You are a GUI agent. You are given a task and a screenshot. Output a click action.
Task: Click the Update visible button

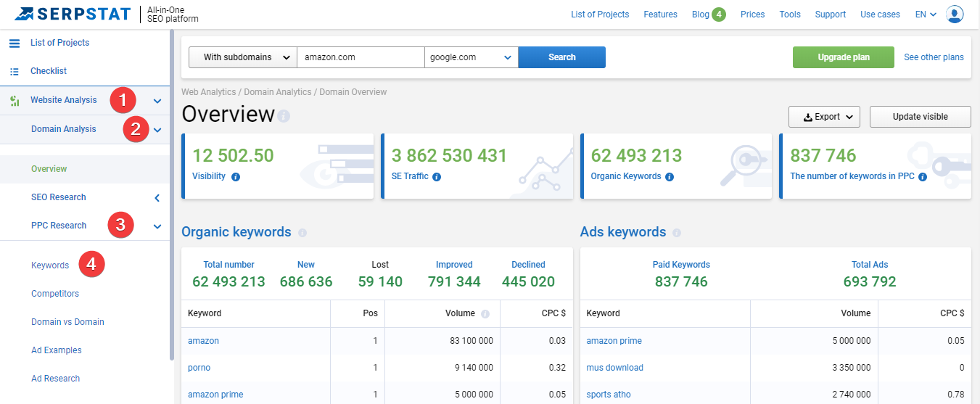pos(921,117)
